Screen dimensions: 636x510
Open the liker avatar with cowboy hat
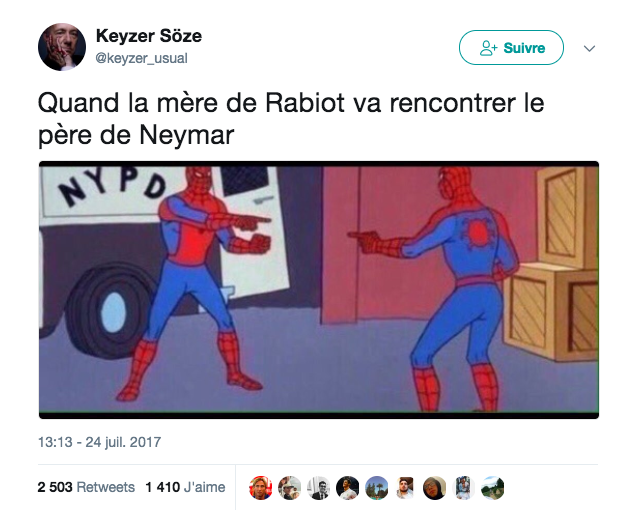tap(290, 488)
